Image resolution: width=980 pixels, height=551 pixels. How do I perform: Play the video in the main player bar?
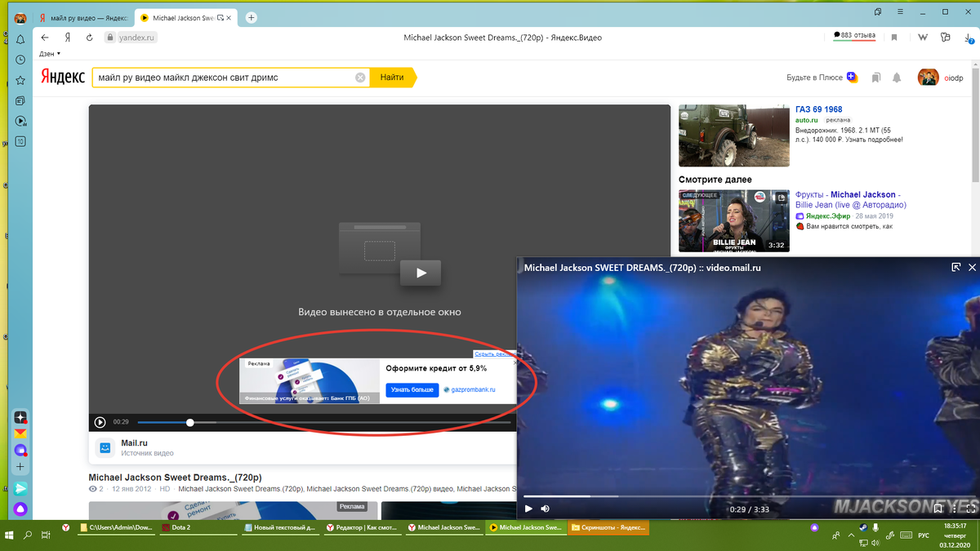[x=100, y=422]
